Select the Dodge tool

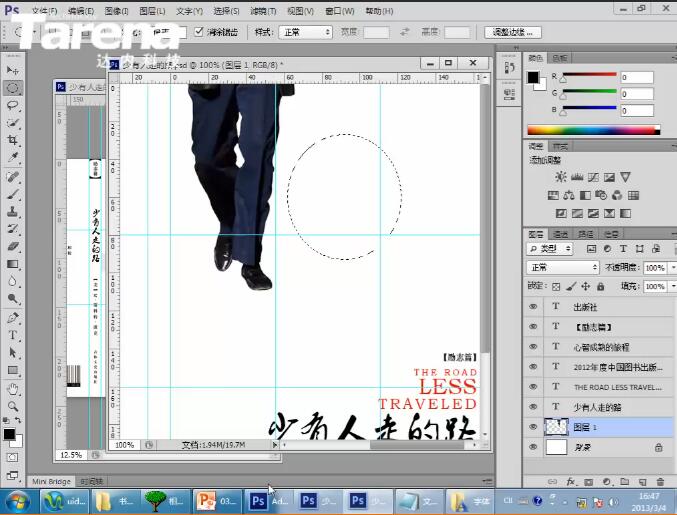pos(13,299)
